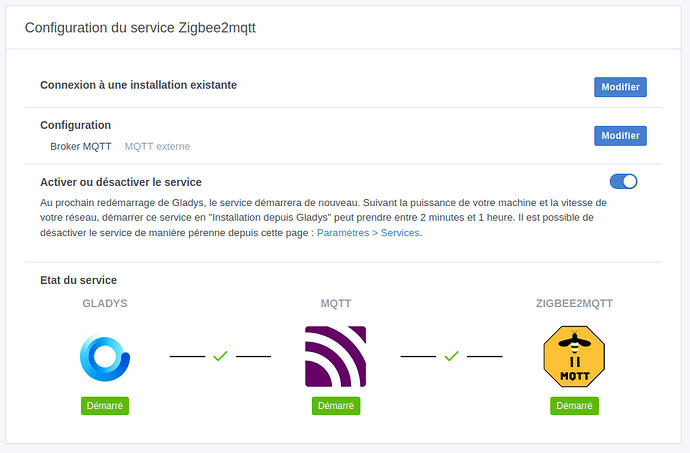Click the Démarré badge under Zigbee2mqtt
This screenshot has height=453, width=690.
point(574,406)
